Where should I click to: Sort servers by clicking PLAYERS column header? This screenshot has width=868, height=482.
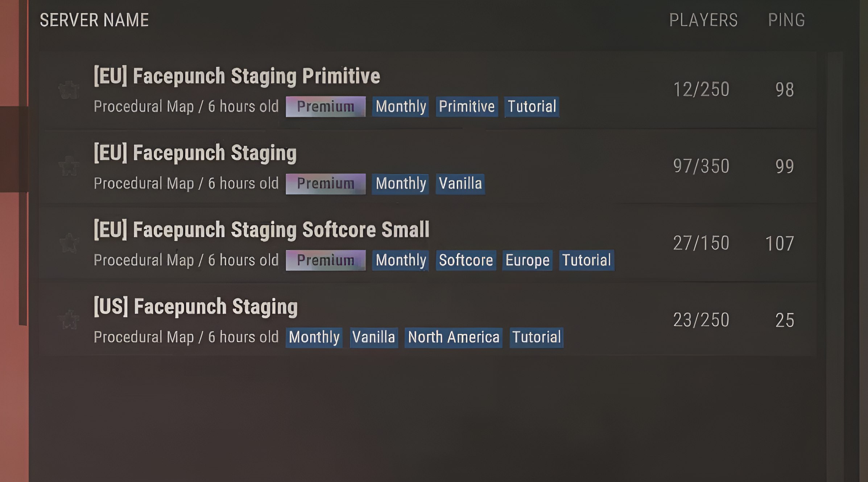click(703, 20)
